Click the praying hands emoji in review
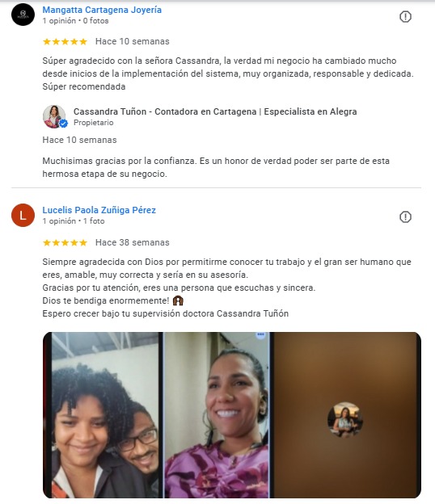 (x=178, y=300)
